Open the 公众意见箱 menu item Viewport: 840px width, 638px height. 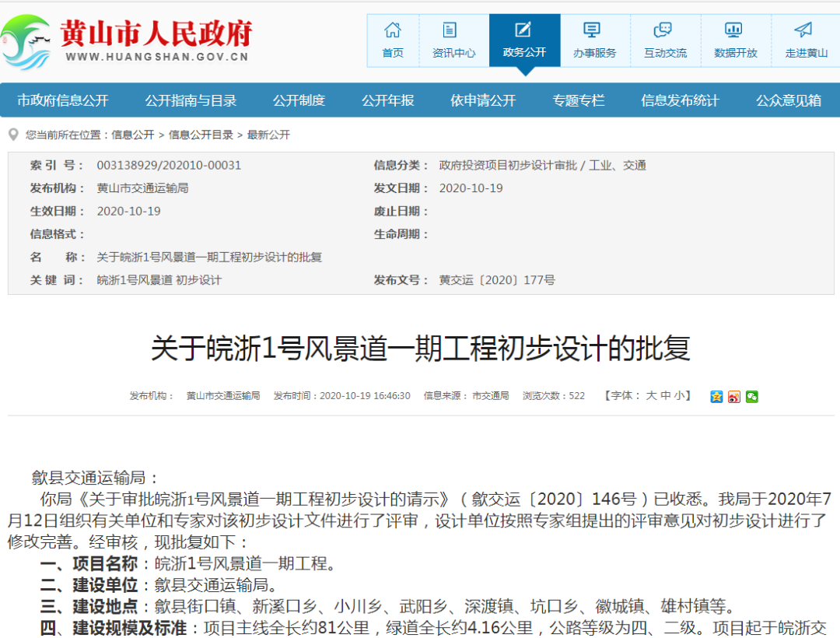789,100
